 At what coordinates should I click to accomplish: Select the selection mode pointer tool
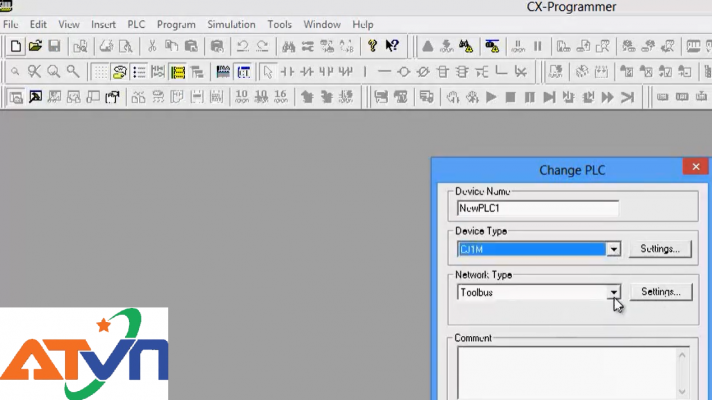pyautogui.click(x=268, y=72)
